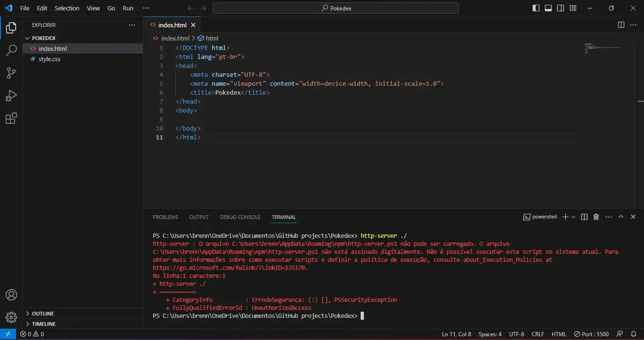Viewport: 644px width, 340px height.
Task: Select the powershell terminal label
Action: [540, 217]
